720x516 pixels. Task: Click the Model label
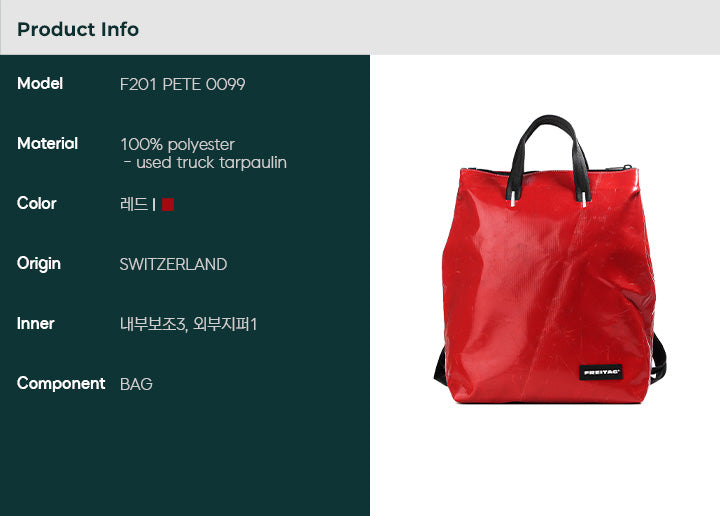pyautogui.click(x=40, y=84)
